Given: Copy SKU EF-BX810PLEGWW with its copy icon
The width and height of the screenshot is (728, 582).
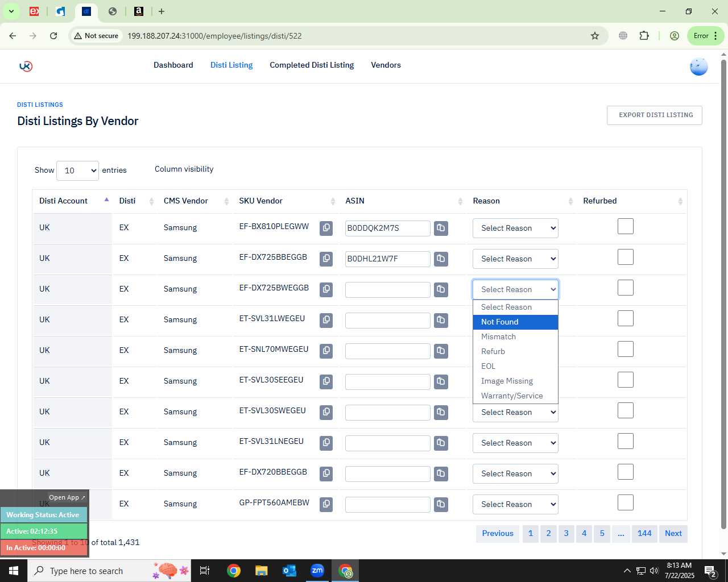Looking at the screenshot, I should point(326,228).
